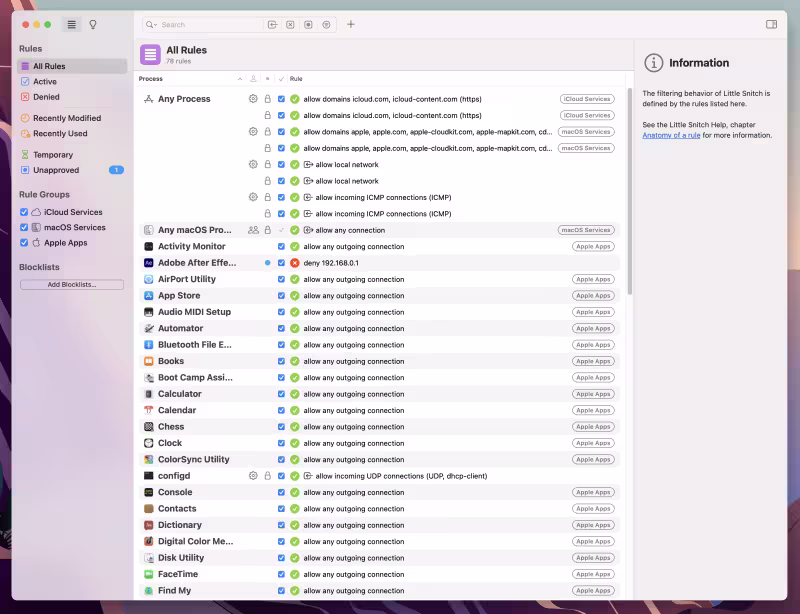800x614 pixels.
Task: Click the Information circle icon in right panel
Action: pos(654,63)
